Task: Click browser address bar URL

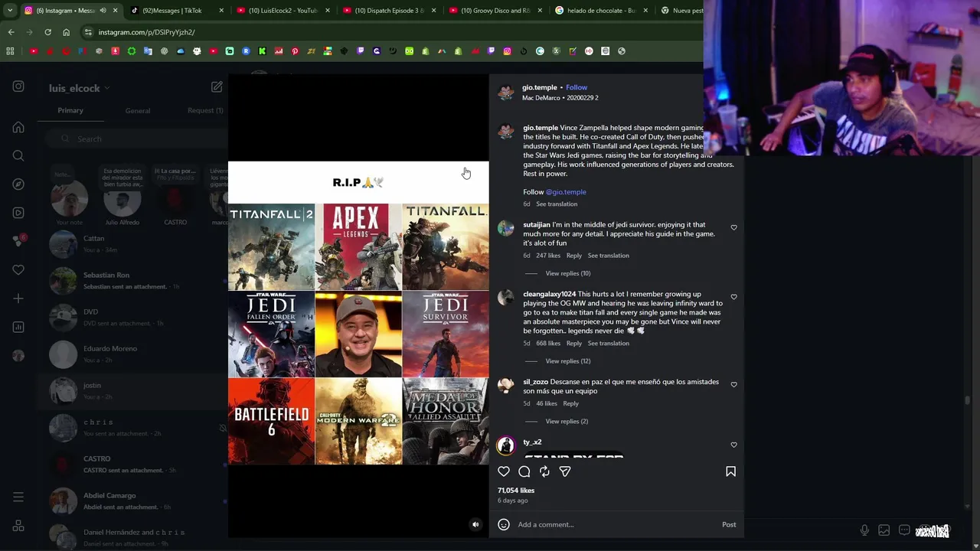Action: [146, 32]
